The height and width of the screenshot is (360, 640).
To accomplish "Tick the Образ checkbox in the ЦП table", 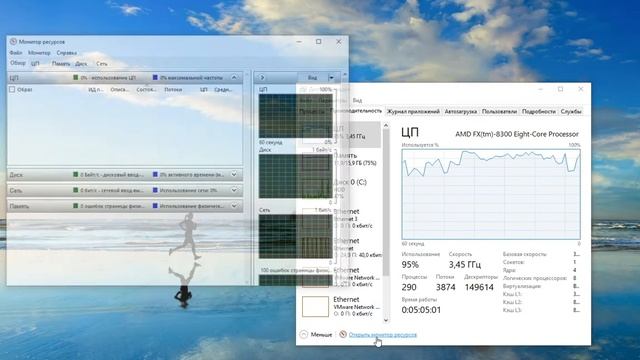I will 12,89.
